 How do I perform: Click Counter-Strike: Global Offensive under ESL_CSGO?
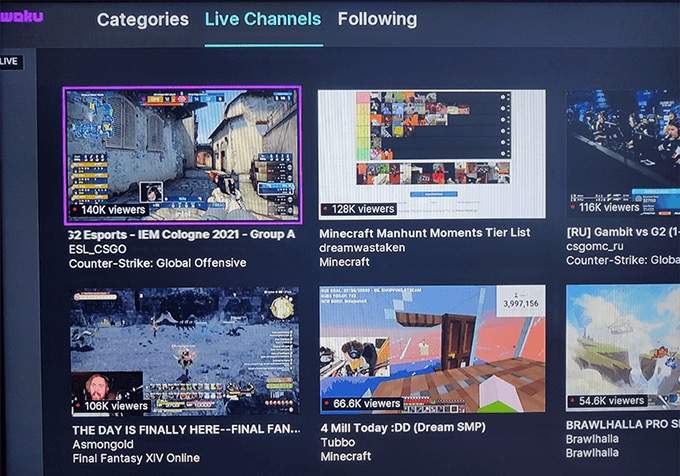click(x=157, y=263)
